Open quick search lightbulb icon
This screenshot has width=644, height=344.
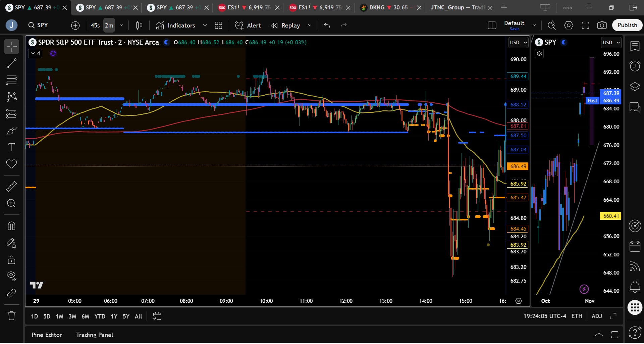click(552, 26)
